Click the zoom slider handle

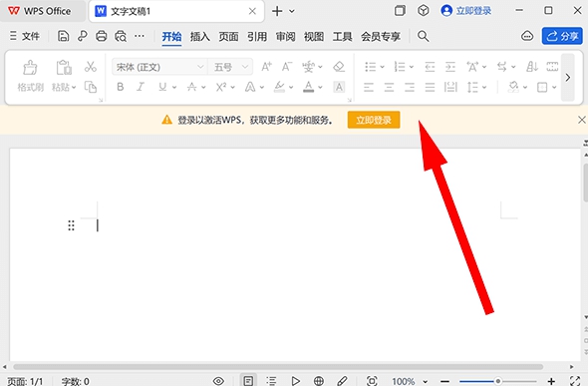point(497,381)
